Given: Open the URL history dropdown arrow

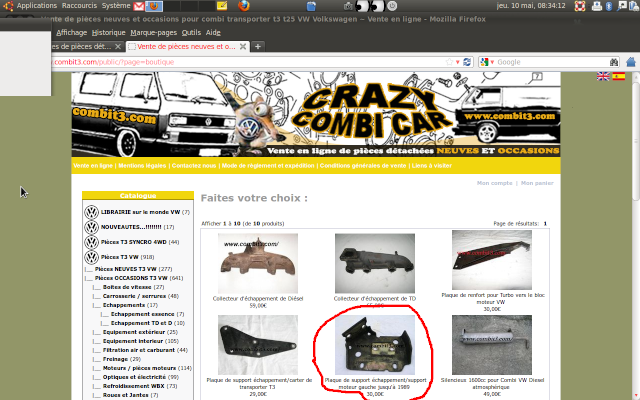Looking at the screenshot, I should (458, 62).
